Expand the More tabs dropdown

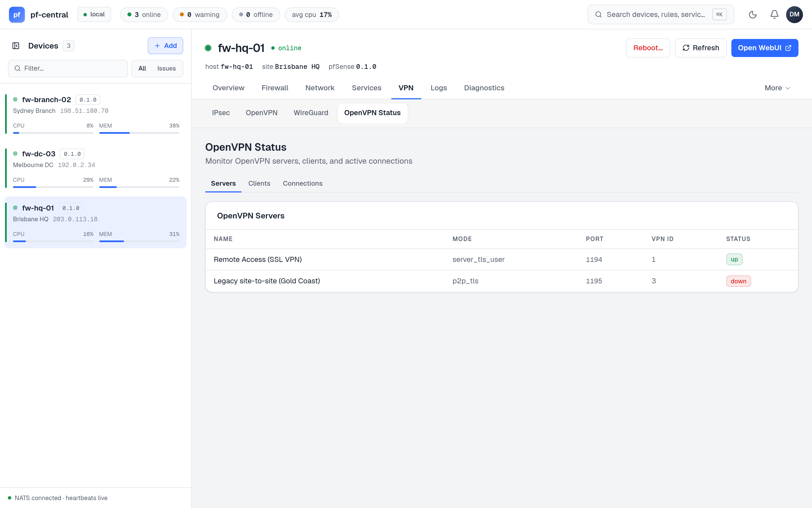tap(777, 88)
